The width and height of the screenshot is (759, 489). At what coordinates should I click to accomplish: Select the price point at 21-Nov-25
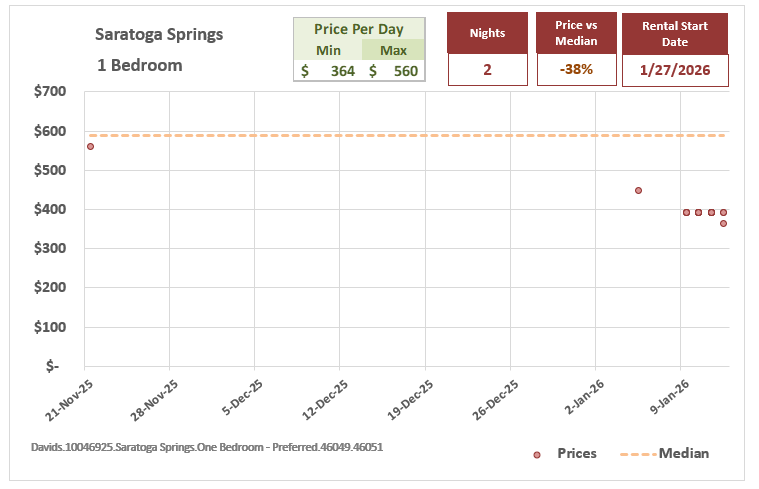tap(90, 146)
